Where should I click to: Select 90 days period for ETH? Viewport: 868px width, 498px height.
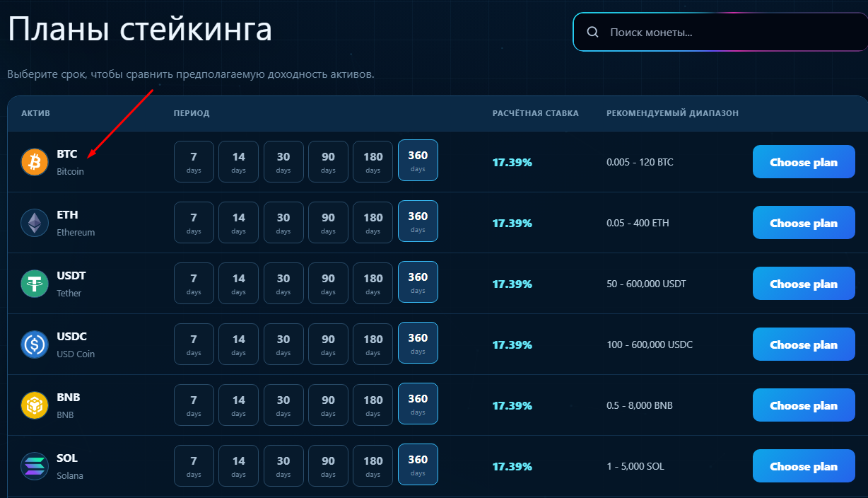coord(328,223)
